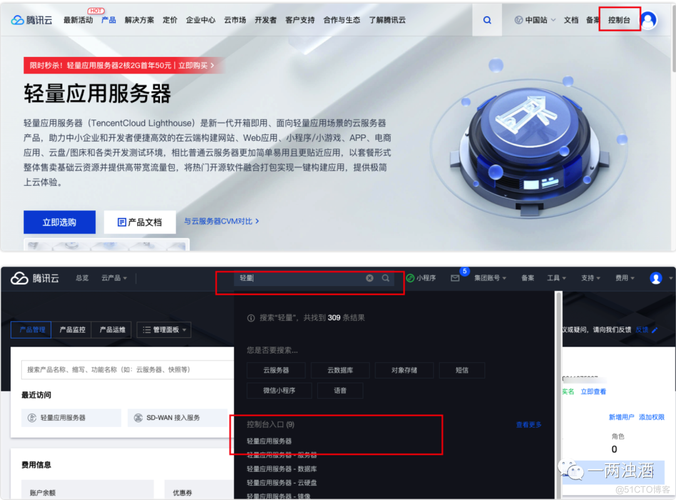676x500 pixels.
Task: Click the SD-WAN 接入服务 recent visit icon
Action: [138, 418]
